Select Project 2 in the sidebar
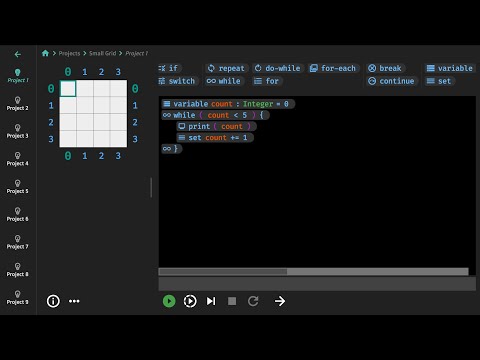Viewport: 480px width, 360px height. coord(18,104)
